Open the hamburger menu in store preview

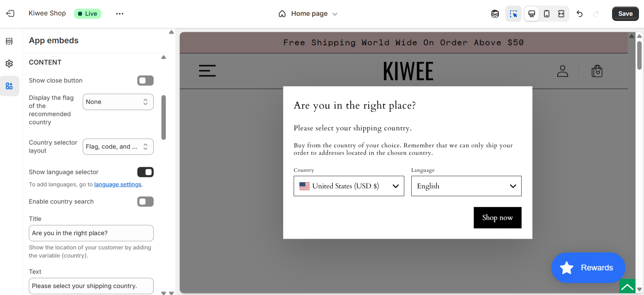pyautogui.click(x=207, y=71)
